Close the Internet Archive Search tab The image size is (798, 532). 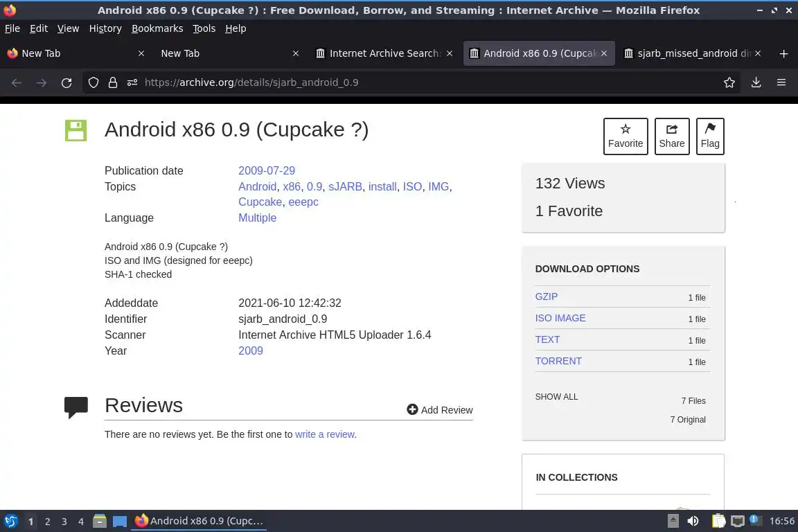click(x=450, y=53)
